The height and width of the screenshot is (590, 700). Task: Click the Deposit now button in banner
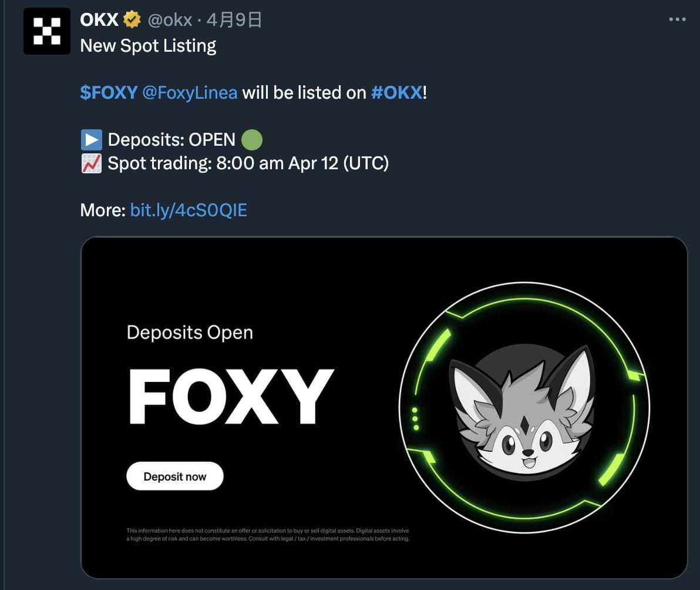pos(175,476)
